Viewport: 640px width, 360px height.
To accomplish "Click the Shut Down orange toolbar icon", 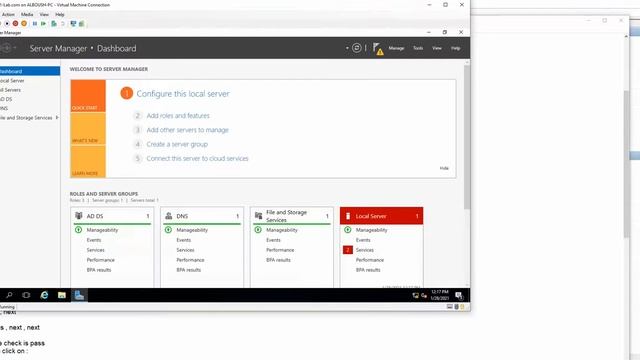I will pos(24,24).
